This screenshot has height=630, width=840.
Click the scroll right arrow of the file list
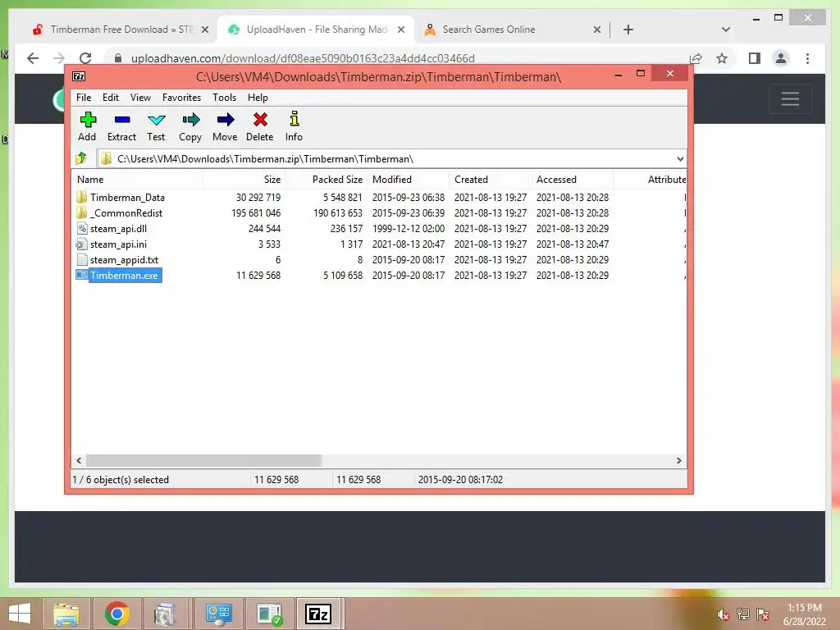[678, 461]
